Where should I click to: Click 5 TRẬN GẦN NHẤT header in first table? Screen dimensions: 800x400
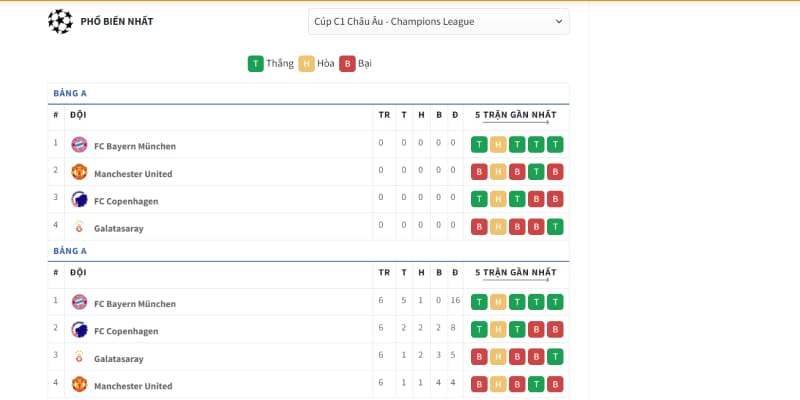coord(514,114)
